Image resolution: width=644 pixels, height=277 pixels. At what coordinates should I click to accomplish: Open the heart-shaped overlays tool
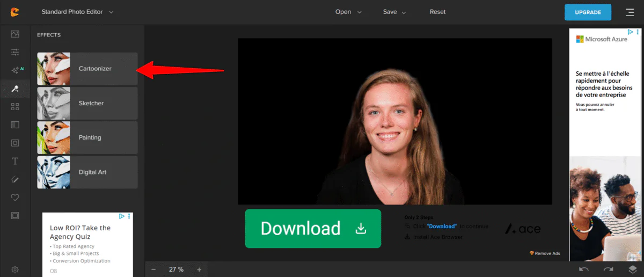point(15,198)
